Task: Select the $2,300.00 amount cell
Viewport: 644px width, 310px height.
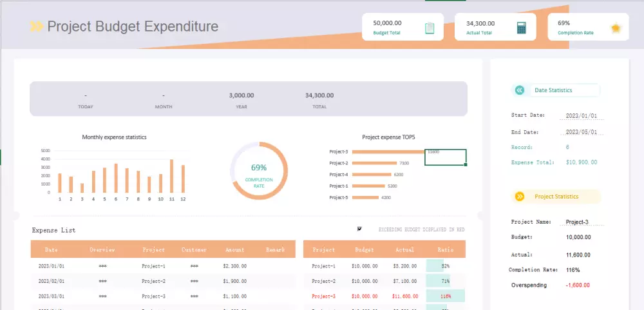Action: 235,266
